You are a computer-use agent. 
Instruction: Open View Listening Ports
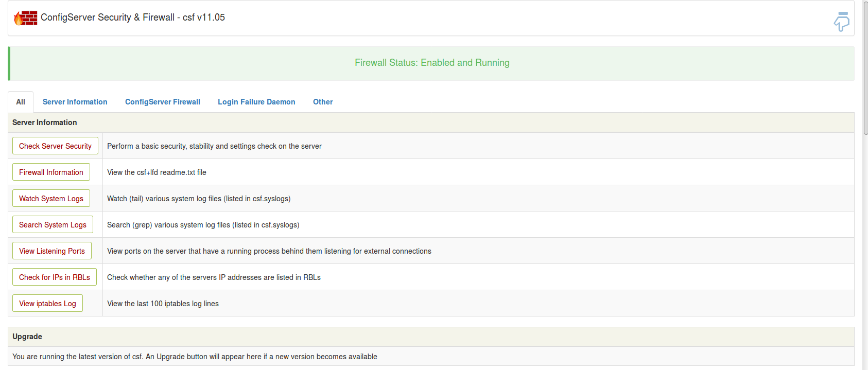coord(52,251)
